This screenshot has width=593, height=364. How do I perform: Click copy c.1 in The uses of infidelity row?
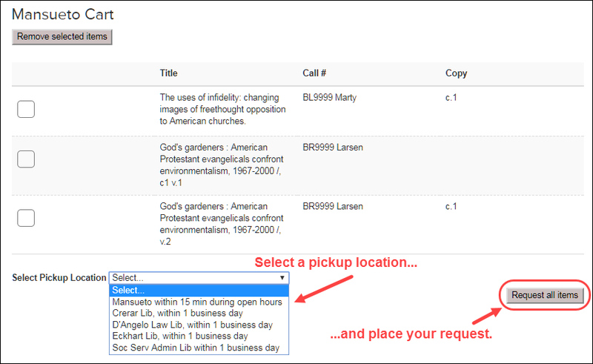coord(451,98)
